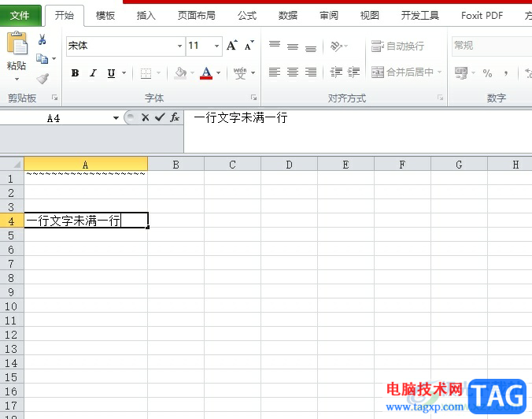The image size is (532, 419).
Task: Open 常规 number format box
Action: click(492, 46)
